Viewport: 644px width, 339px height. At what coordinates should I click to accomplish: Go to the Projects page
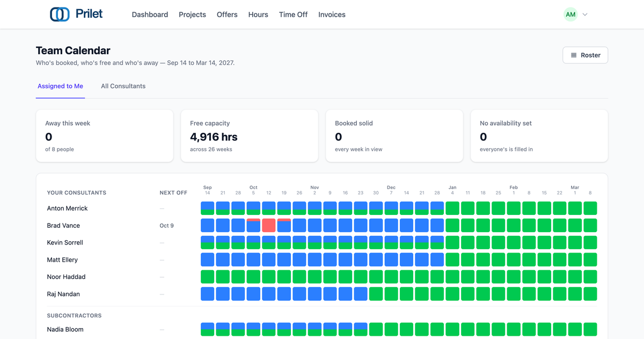pyautogui.click(x=192, y=15)
